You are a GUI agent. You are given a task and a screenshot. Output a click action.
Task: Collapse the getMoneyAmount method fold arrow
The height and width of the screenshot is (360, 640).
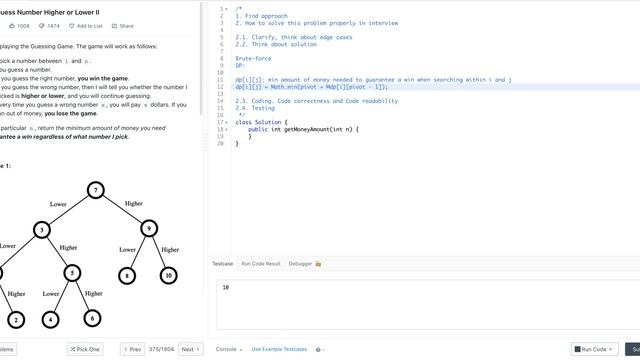(227, 129)
